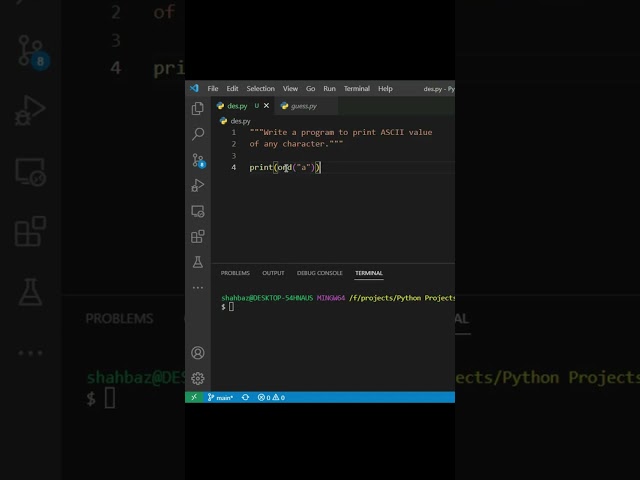This screenshot has height=480, width=640.
Task: Open the Extensions view
Action: click(198, 236)
